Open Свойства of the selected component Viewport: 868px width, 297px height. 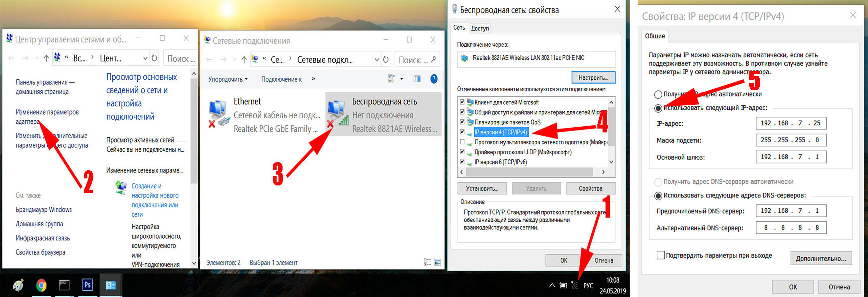[591, 188]
